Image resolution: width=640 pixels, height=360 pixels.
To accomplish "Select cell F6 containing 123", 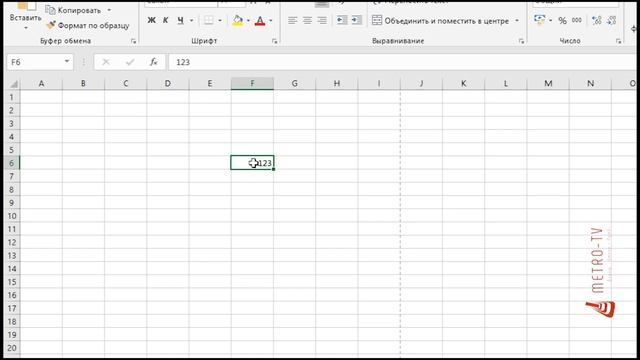I will pos(252,163).
